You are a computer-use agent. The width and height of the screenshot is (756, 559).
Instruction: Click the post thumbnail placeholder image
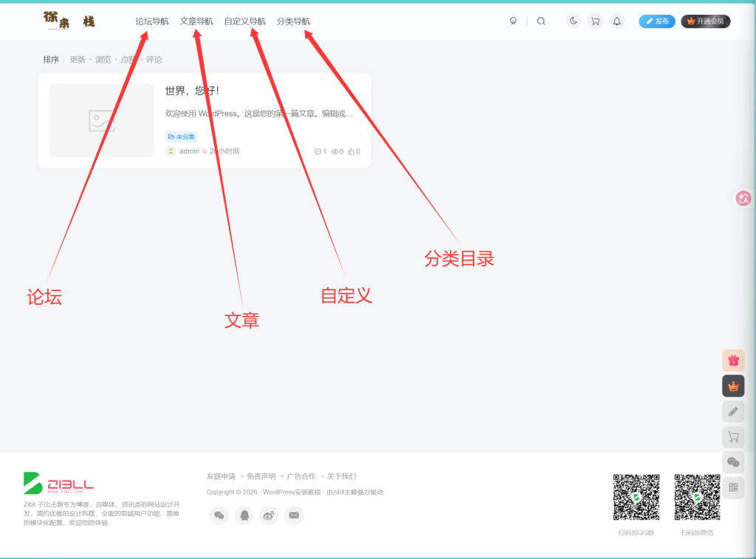click(101, 120)
